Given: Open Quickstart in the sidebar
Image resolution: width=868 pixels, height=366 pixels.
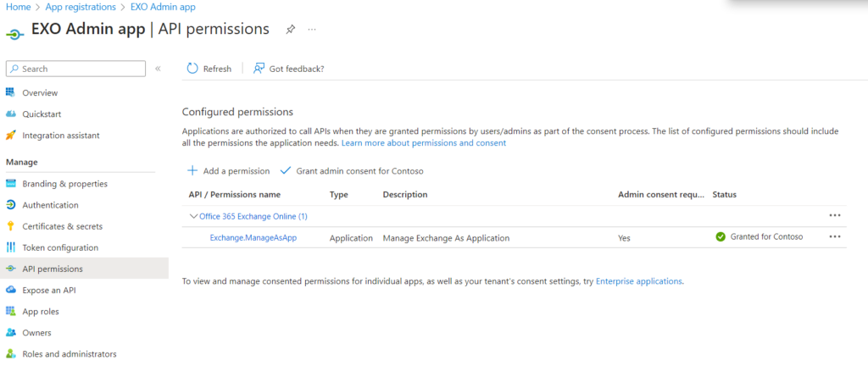Looking at the screenshot, I should coord(42,114).
